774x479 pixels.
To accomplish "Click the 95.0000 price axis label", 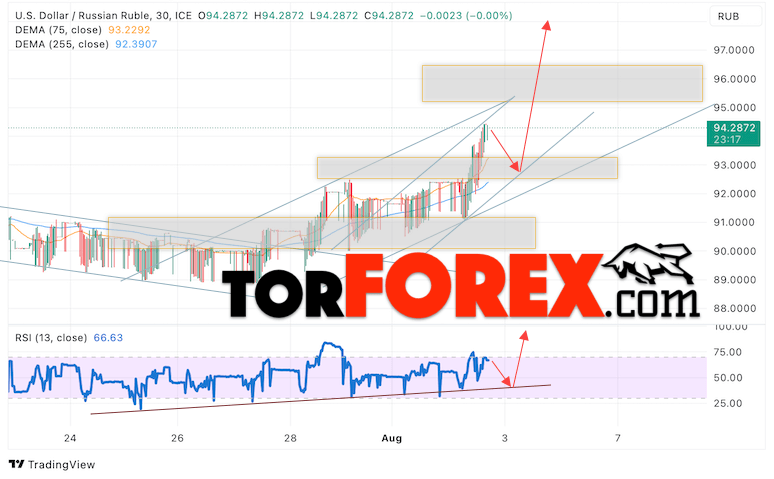I will (x=734, y=108).
